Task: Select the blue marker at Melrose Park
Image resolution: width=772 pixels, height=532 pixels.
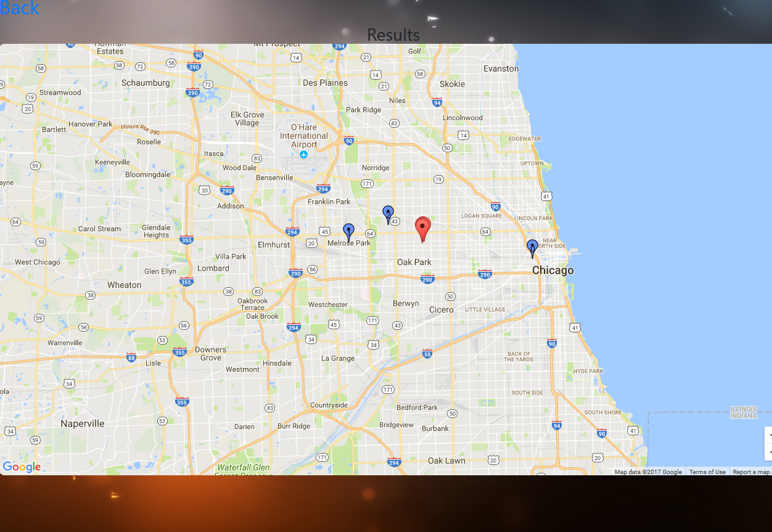Action: (349, 232)
